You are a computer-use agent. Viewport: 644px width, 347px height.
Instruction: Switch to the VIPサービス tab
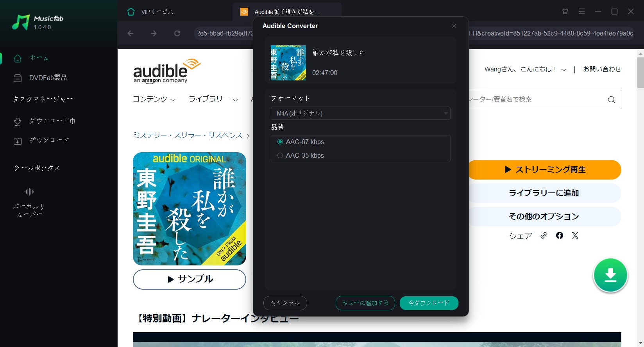150,12
